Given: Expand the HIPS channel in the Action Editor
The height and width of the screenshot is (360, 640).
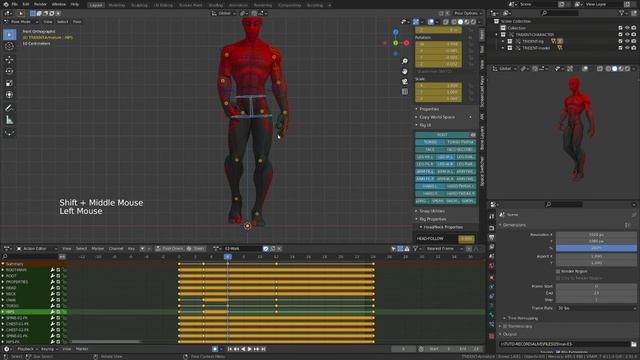Looking at the screenshot, I should (3, 312).
